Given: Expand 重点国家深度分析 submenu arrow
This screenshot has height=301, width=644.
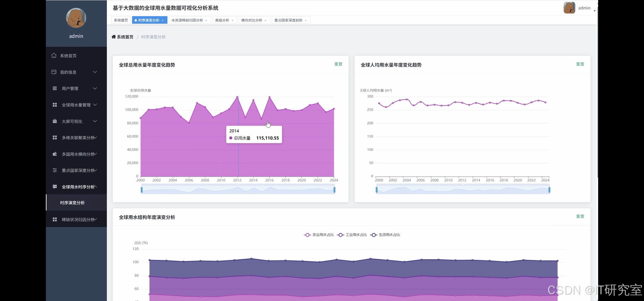Looking at the screenshot, I should (96, 170).
